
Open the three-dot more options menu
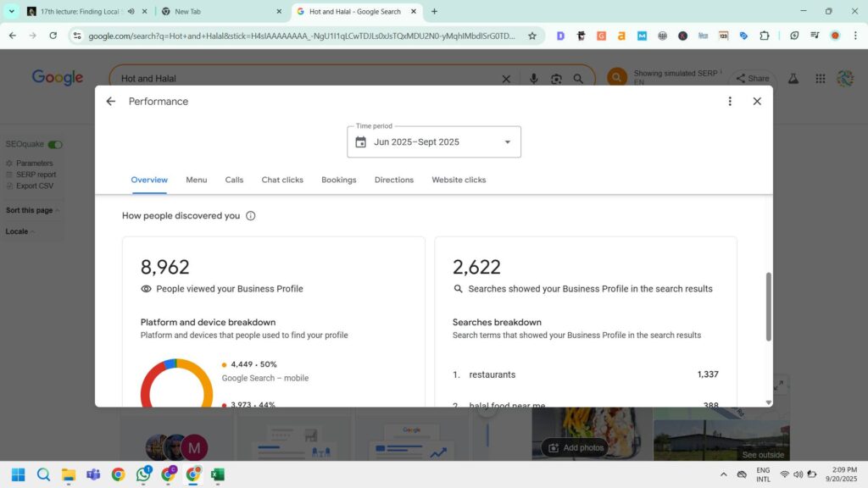730,102
